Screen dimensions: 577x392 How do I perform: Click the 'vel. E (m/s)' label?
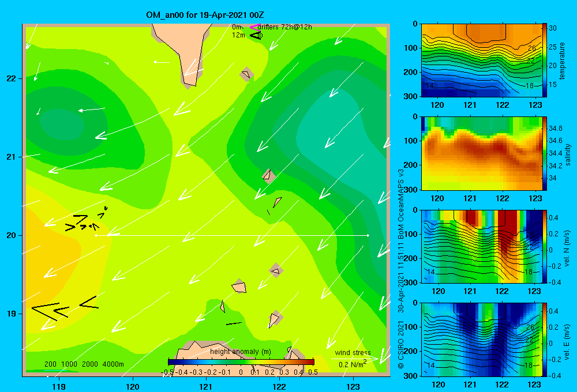[x=567, y=342]
